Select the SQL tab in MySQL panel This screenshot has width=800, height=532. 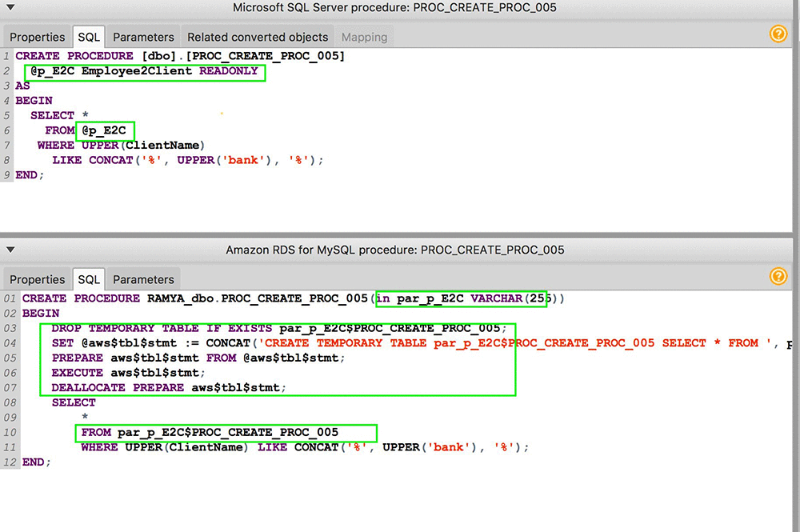tap(89, 279)
